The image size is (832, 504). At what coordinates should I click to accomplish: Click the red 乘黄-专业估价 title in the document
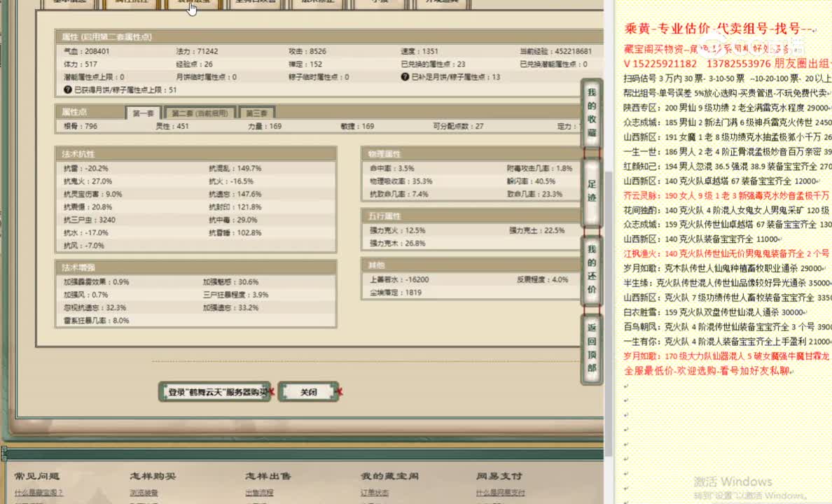coord(719,29)
